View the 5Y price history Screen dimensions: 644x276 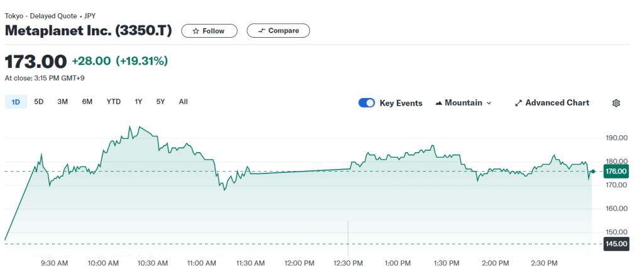160,102
